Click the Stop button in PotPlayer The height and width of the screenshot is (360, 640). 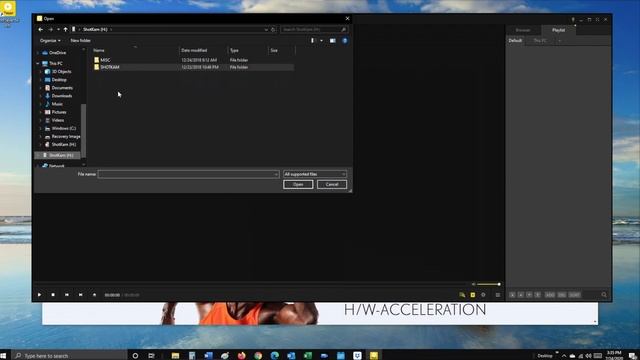[53, 295]
